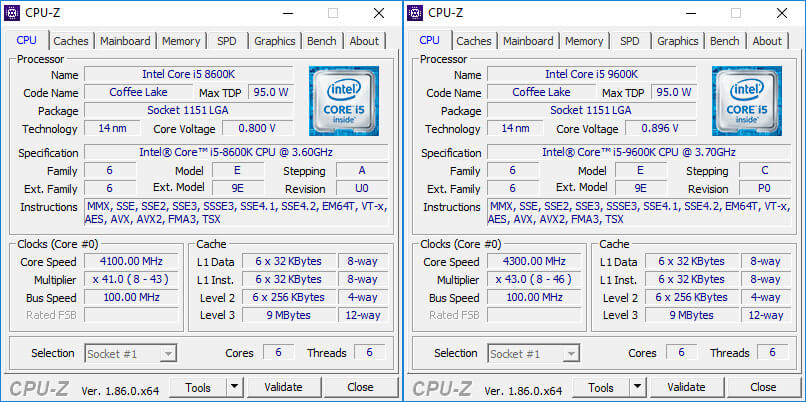This screenshot has height=402, width=806.
Task: Minimize the i5 8600K CPU-Z window
Action: pyautogui.click(x=287, y=13)
